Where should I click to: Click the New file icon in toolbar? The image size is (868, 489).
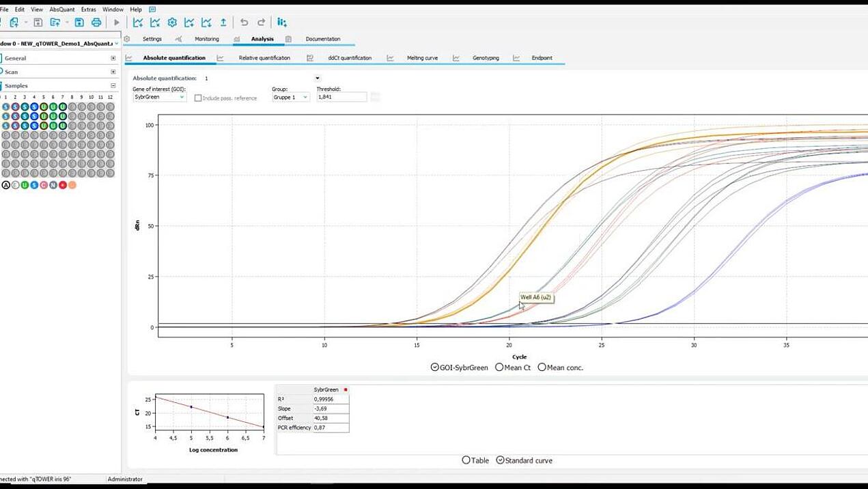[14, 23]
